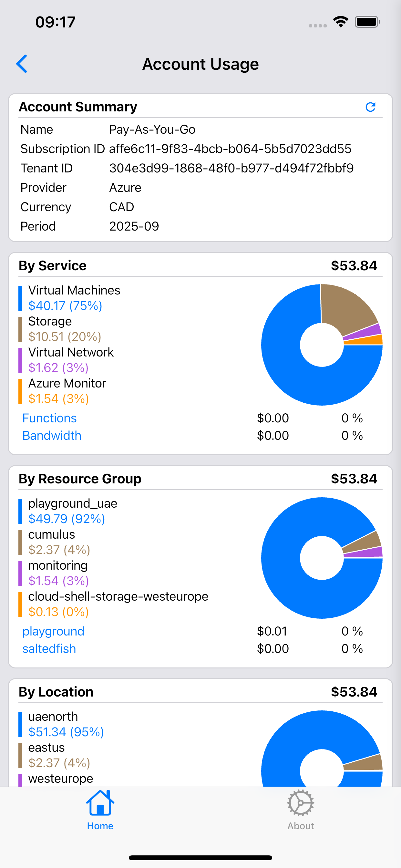Tap the By Resource Group donut chart
The height and width of the screenshot is (868, 401).
tap(322, 558)
